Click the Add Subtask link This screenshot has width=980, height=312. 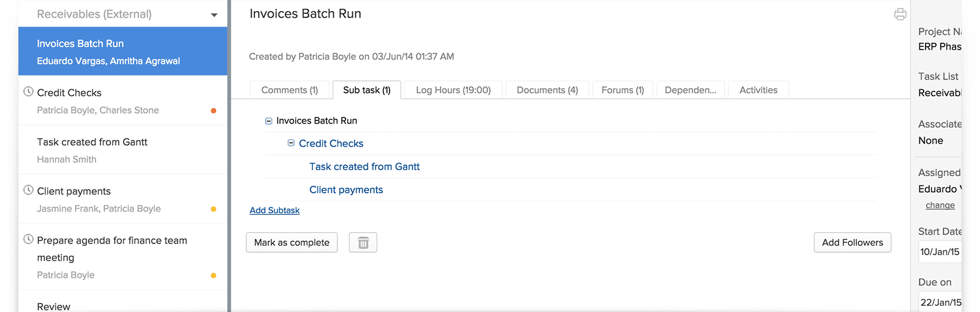coord(274,210)
